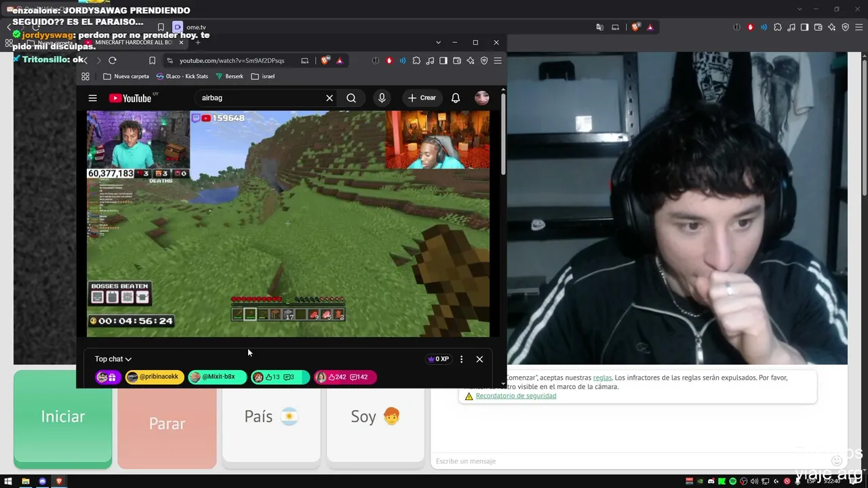Open the Nueva carpeta bookmark folder

(x=126, y=77)
